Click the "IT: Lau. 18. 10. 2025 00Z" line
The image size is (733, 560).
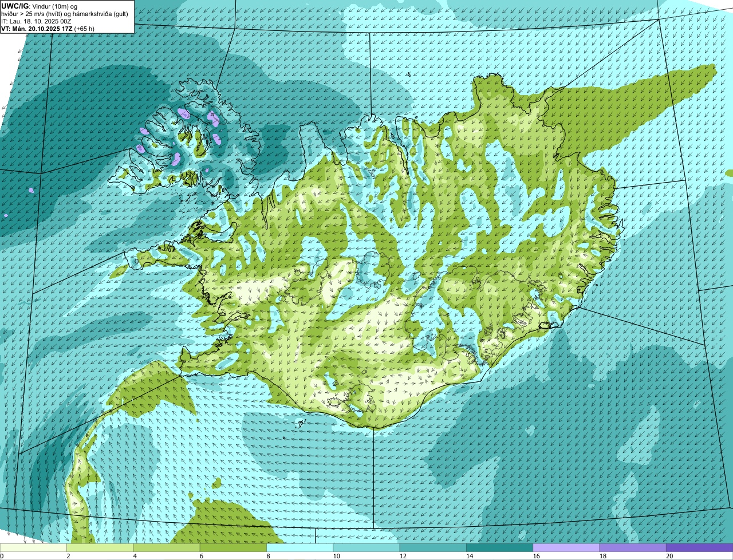click(36, 21)
